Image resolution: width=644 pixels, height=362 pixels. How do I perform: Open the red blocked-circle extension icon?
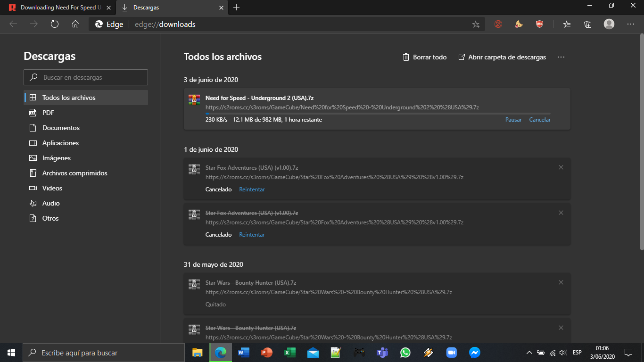pos(498,24)
